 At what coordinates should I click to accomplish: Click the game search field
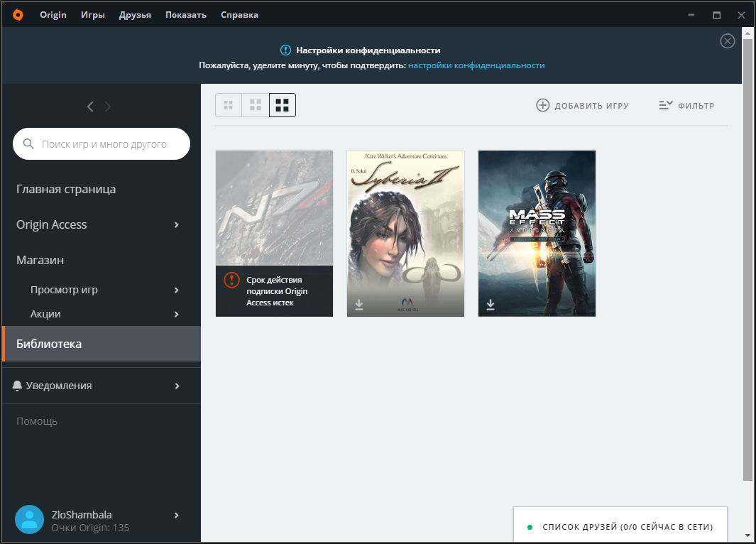click(102, 143)
